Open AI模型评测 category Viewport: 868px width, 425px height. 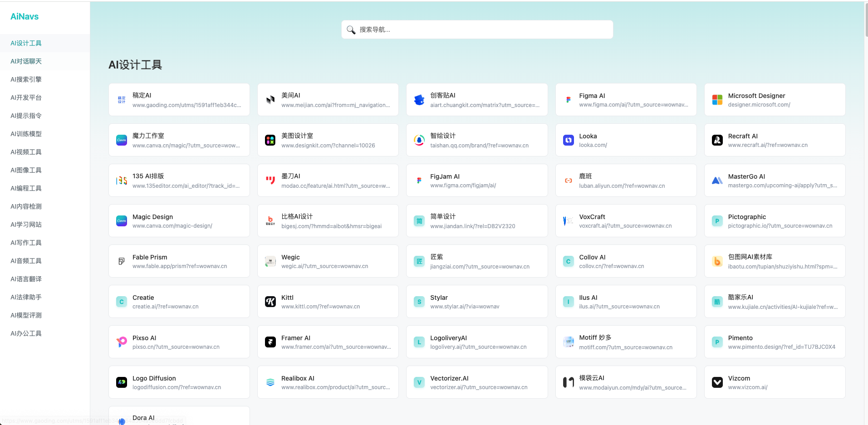click(x=45, y=315)
